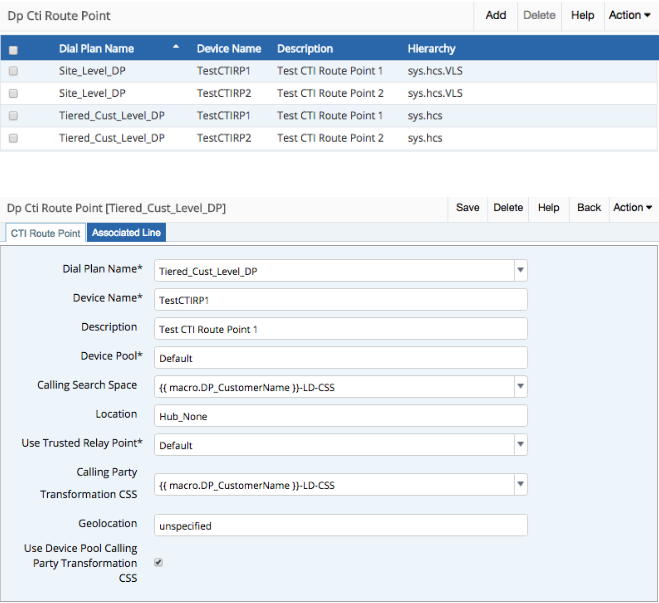659x603 pixels.
Task: Click Delete in the detail form toolbar
Action: [508, 208]
